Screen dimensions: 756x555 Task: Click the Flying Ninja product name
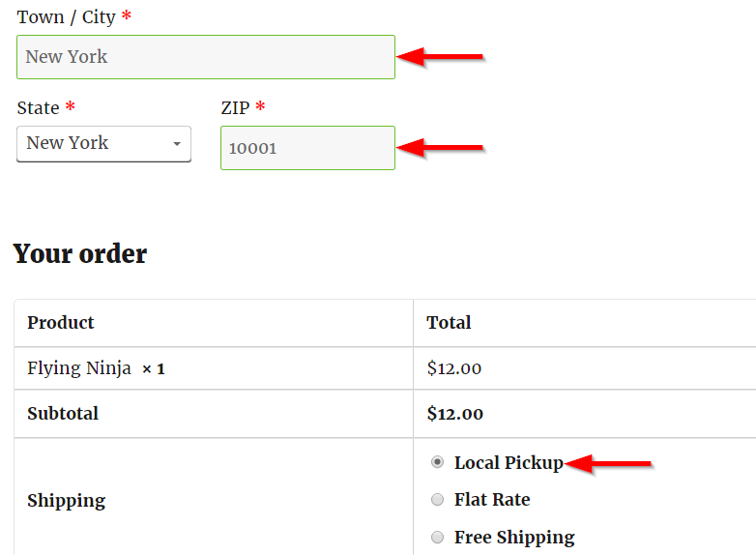[78, 368]
